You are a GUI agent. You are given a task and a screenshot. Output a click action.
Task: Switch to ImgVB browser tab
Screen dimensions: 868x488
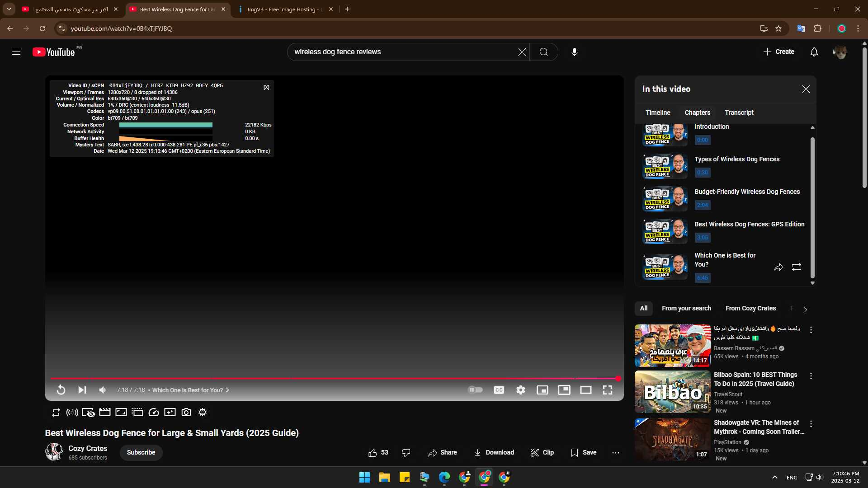pos(285,9)
